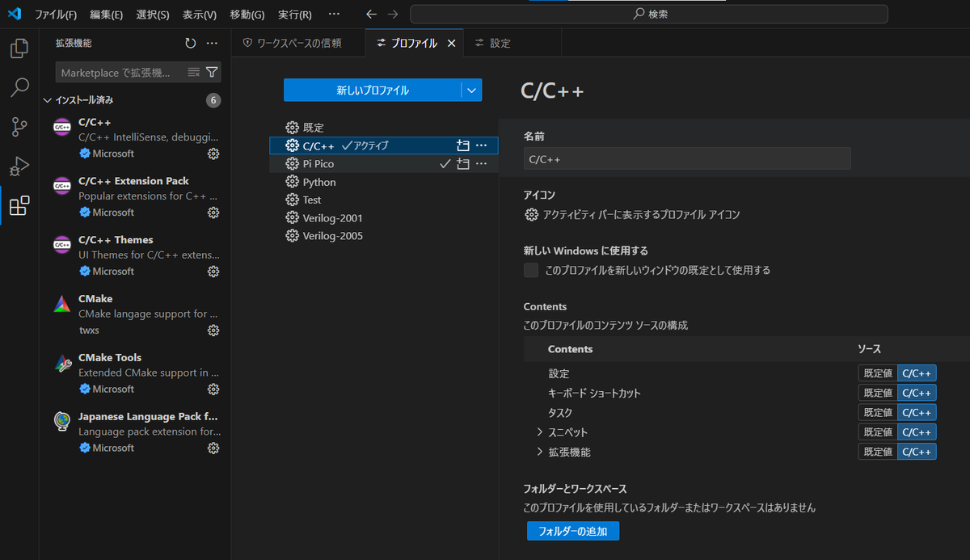Go back with left arrow
The image size is (970, 560).
click(x=371, y=14)
